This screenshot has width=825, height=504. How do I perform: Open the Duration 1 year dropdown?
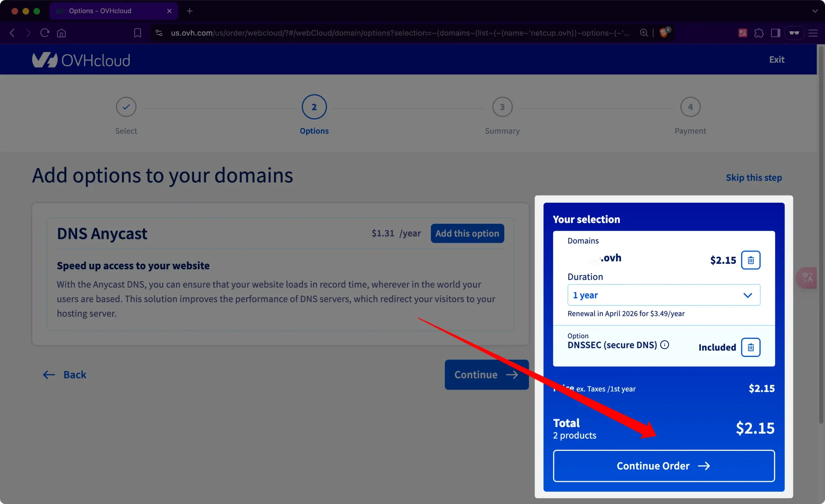pyautogui.click(x=664, y=295)
